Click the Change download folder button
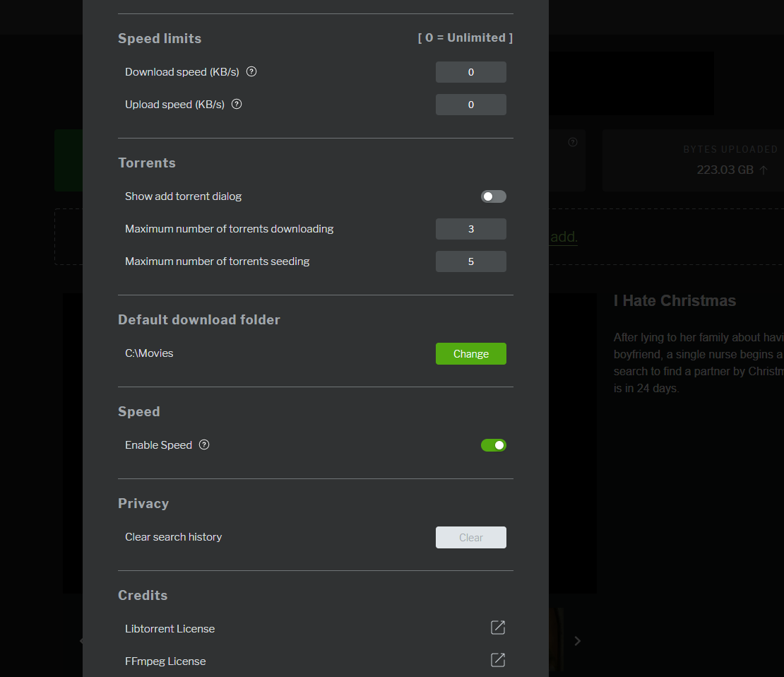Image resolution: width=784 pixels, height=677 pixels. pos(470,353)
